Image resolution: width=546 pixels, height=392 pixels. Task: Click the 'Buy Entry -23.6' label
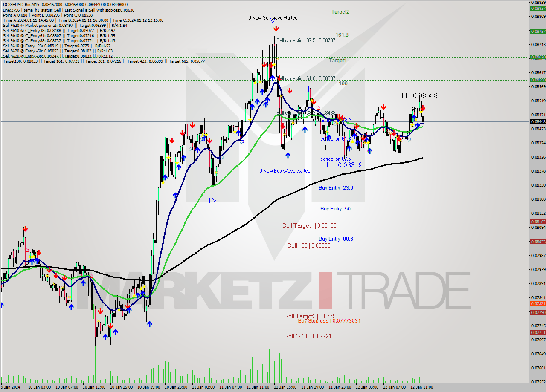point(336,187)
